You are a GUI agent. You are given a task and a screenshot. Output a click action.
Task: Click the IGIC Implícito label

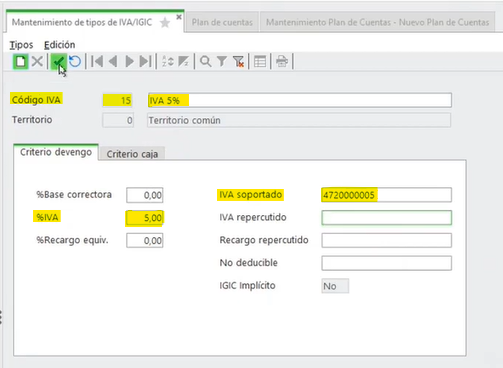[247, 286]
